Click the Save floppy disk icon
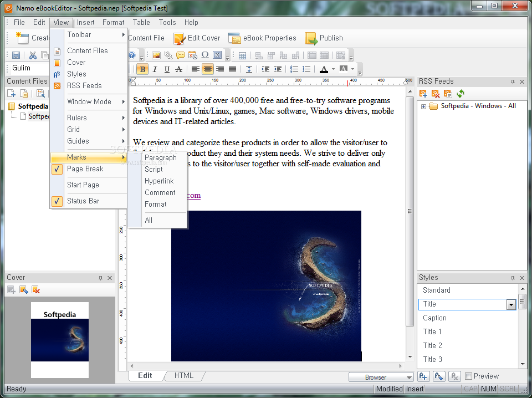The image size is (532, 398). tap(16, 55)
